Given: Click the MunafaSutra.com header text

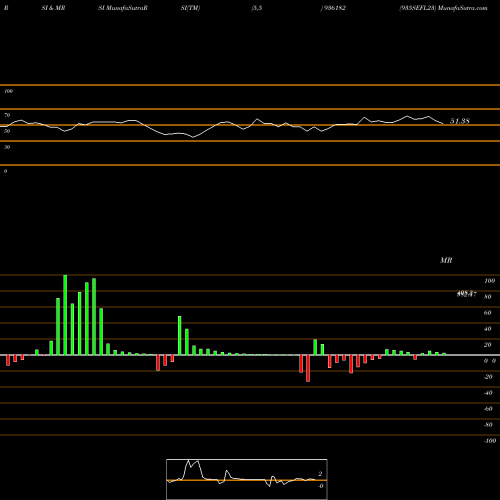Looking at the screenshot, I should click(x=462, y=8).
